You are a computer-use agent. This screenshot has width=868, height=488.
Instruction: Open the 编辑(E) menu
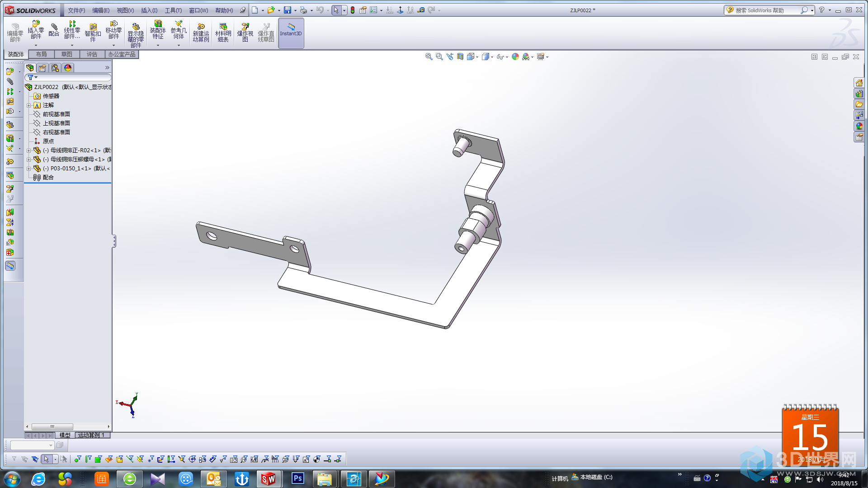[101, 10]
